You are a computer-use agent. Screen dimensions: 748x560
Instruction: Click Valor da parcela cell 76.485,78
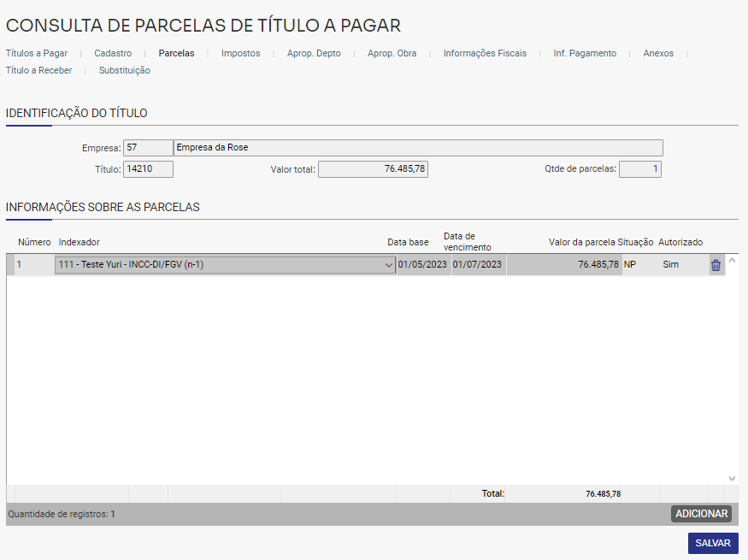tap(564, 265)
